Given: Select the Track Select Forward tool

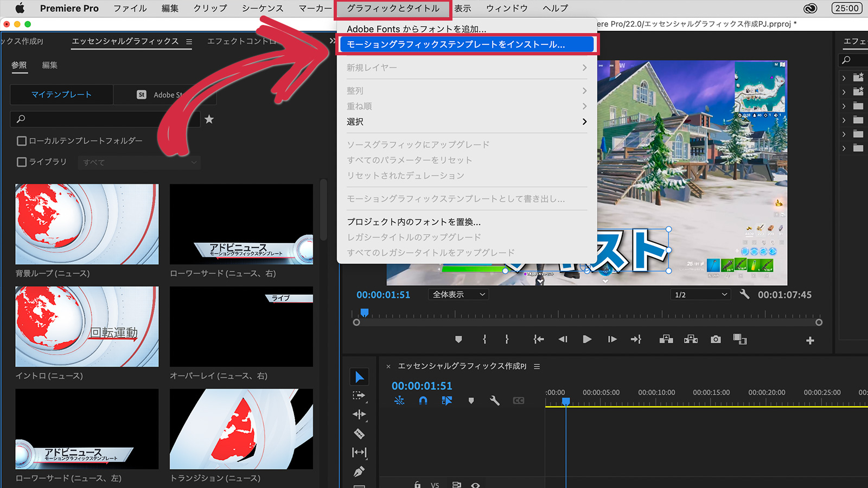Looking at the screenshot, I should point(360,395).
